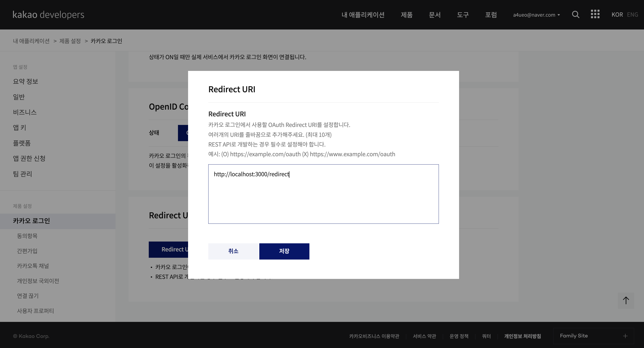This screenshot has height=348, width=644.
Task: Switch language to ENG
Action: pos(632,15)
